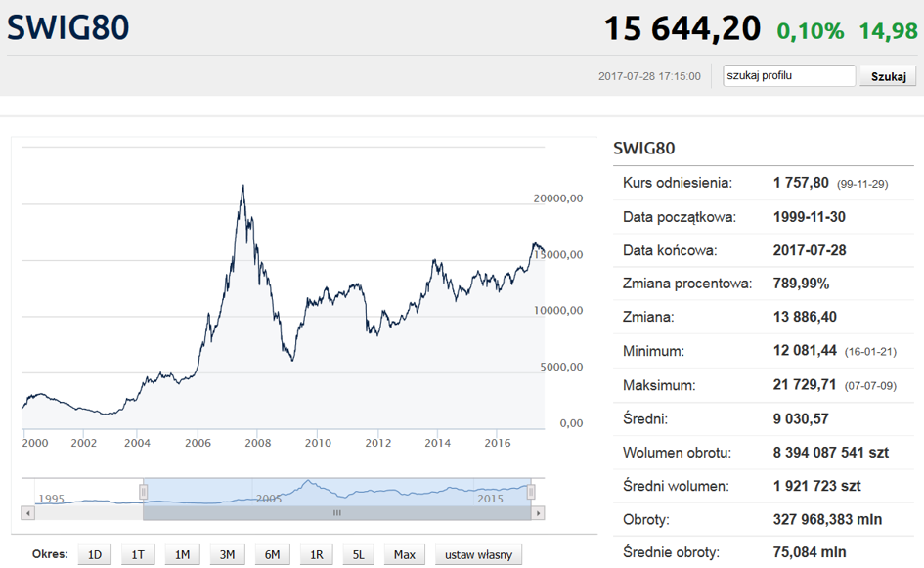Grab the left range handle of the navigator

[143, 492]
